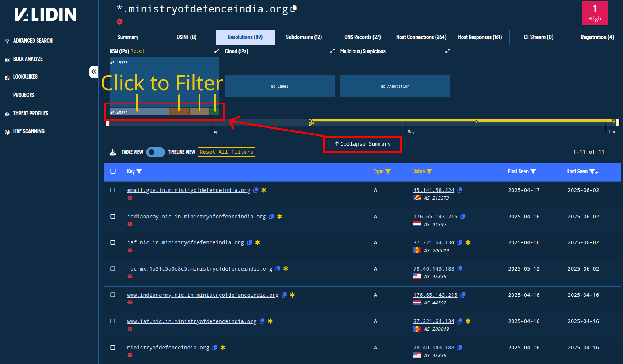Viewport: 623px width, 364px height.
Task: Click the No Label cloud block
Action: pos(280,86)
